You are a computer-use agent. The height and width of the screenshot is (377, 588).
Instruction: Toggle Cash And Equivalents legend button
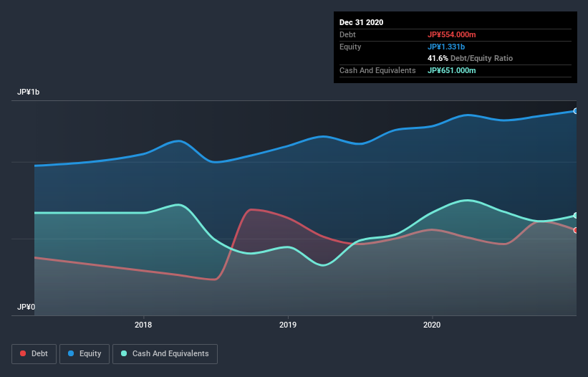pos(165,354)
